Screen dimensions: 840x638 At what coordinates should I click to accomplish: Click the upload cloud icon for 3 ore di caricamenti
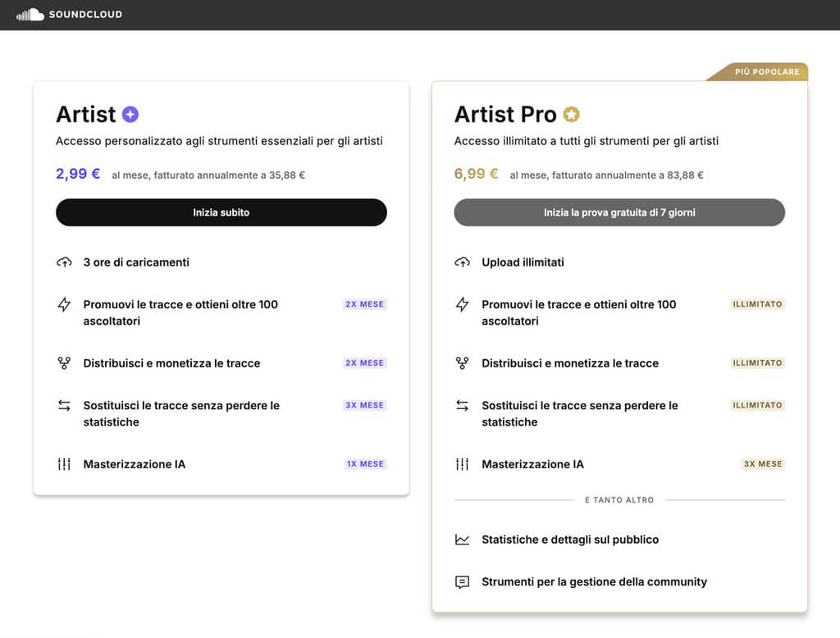[x=64, y=262]
